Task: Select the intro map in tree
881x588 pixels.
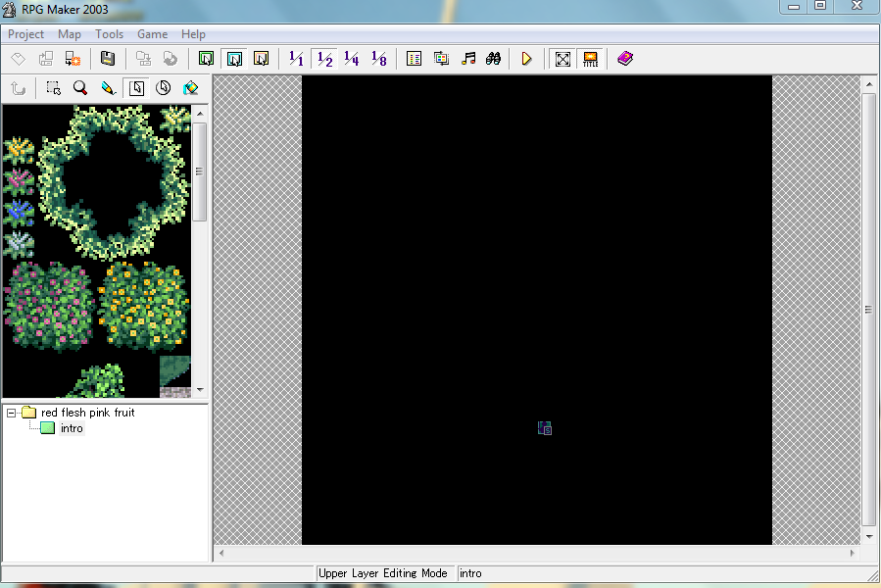Action: coord(72,428)
